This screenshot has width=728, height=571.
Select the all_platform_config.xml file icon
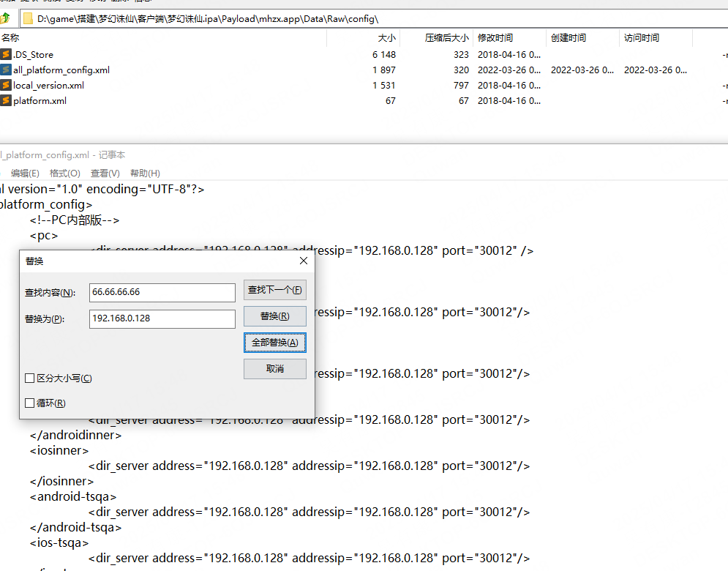click(6, 70)
